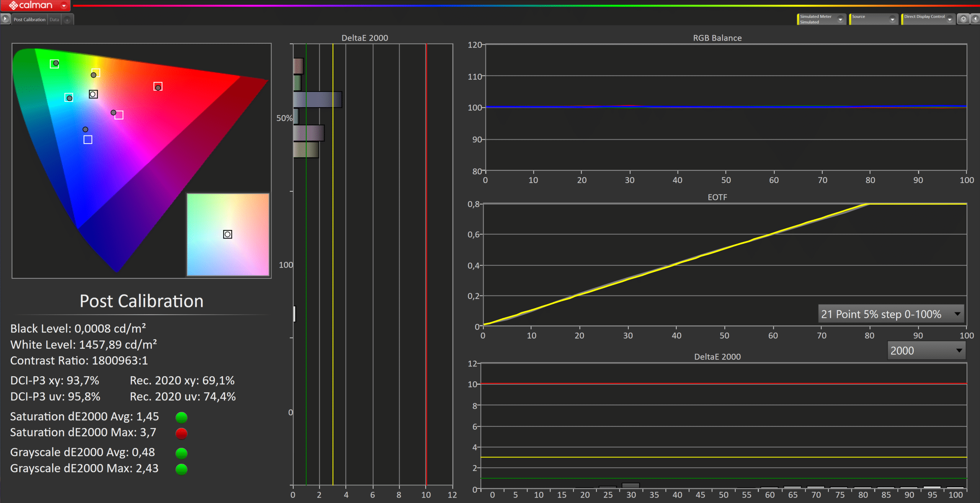Select the Post Calibration tab
Screen dimensions: 980x503
[x=29, y=20]
